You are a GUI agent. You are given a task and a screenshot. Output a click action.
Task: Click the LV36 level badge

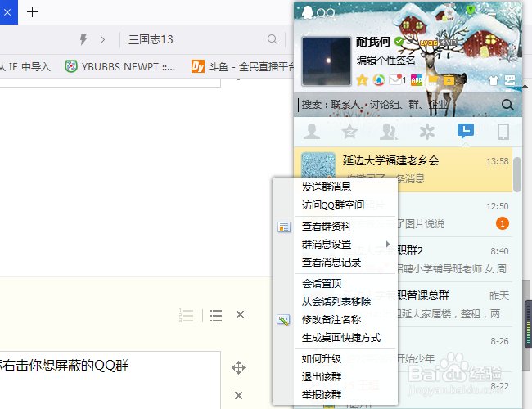429,43
